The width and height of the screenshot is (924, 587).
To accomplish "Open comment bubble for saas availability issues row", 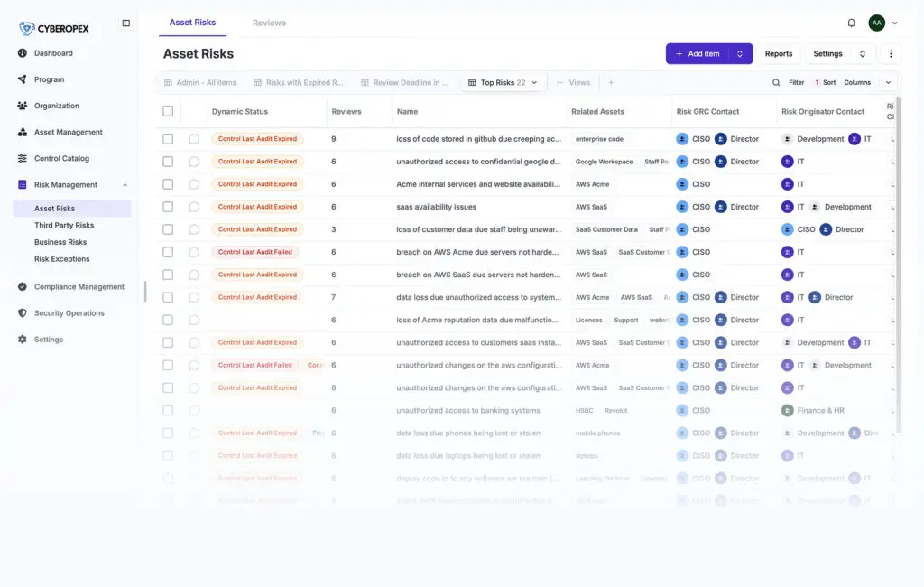I will (x=194, y=207).
